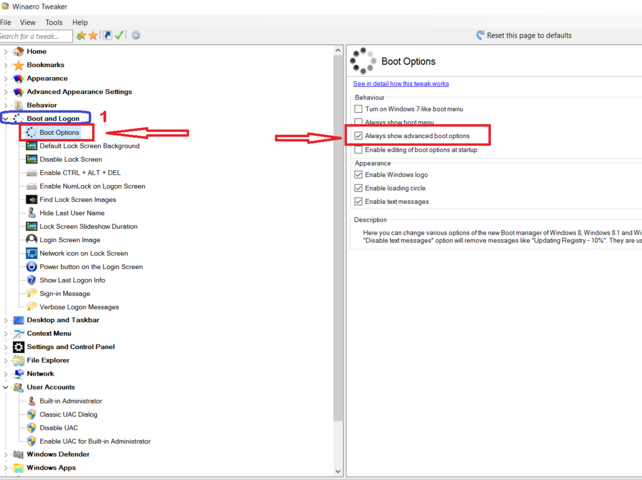Select Boot Options in the tree
This screenshot has width=642, height=480.
click(x=59, y=133)
